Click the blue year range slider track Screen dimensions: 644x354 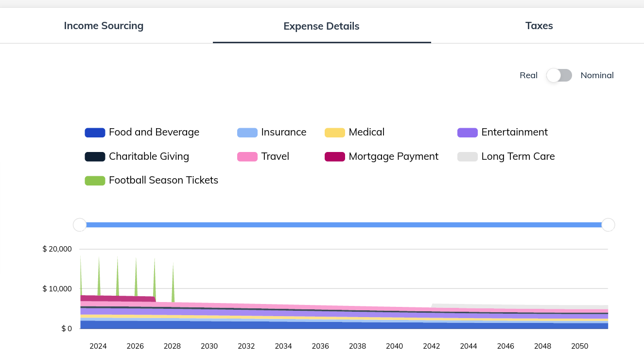coord(344,225)
